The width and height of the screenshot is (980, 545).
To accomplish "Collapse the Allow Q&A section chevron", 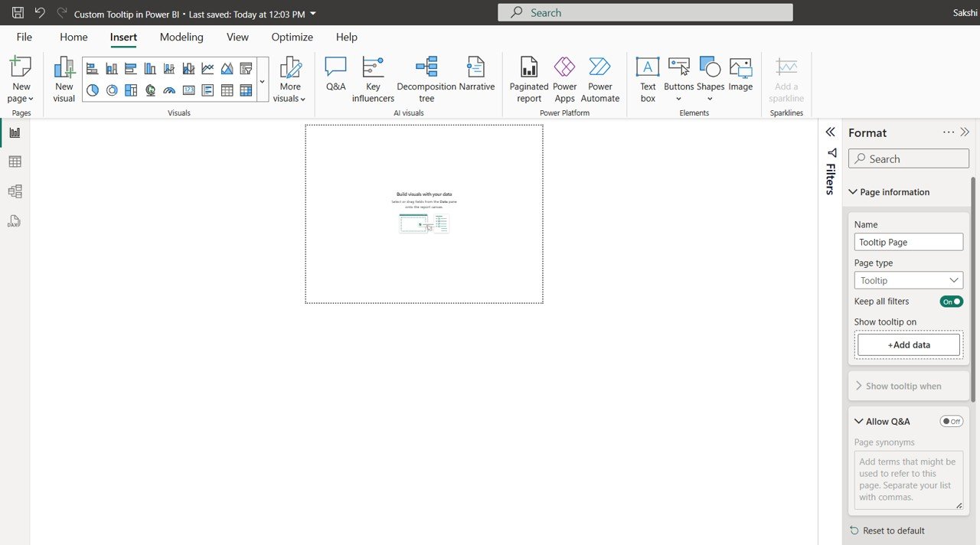I will tap(858, 422).
